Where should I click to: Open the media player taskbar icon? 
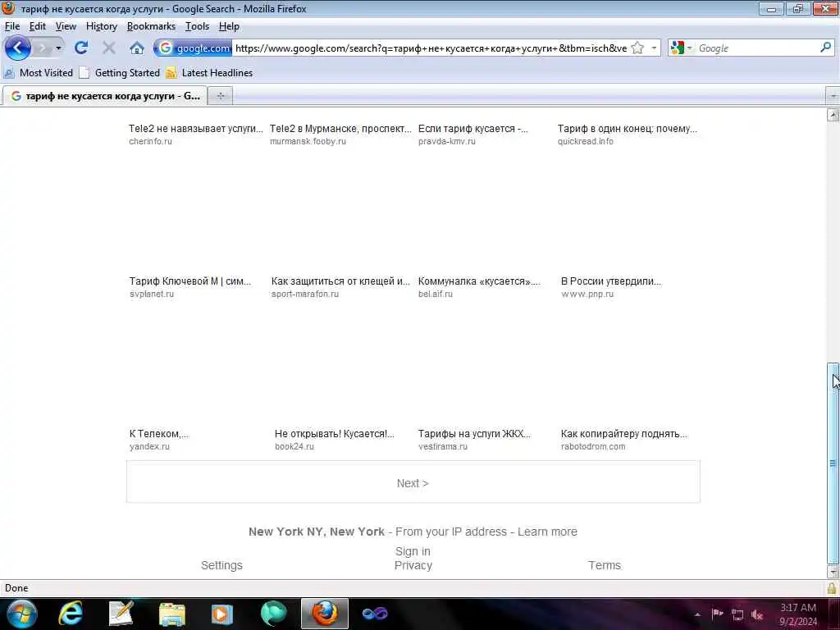pyautogui.click(x=221, y=614)
